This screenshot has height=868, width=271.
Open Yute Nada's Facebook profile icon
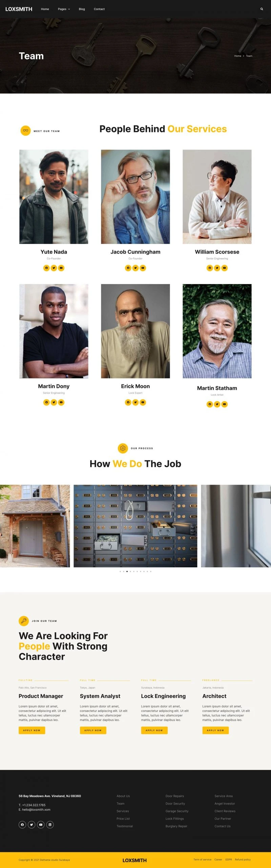coord(46,268)
